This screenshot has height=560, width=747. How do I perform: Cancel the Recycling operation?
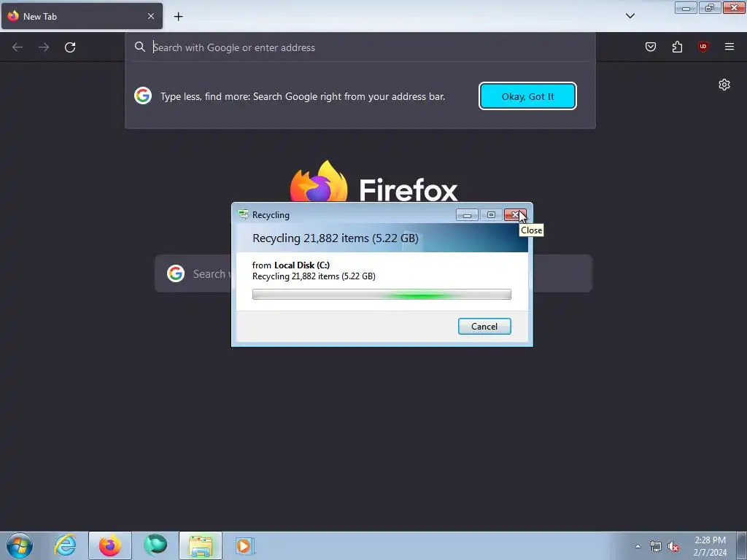pos(484,326)
